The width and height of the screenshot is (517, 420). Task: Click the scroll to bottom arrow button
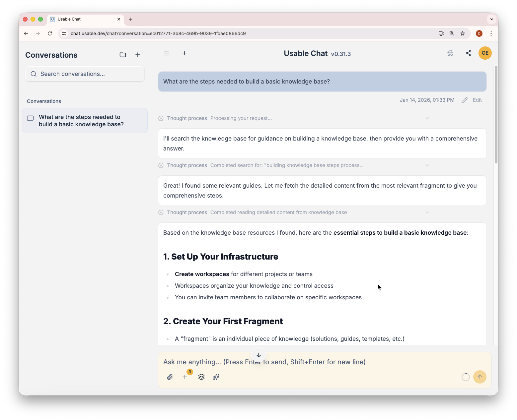[258, 355]
